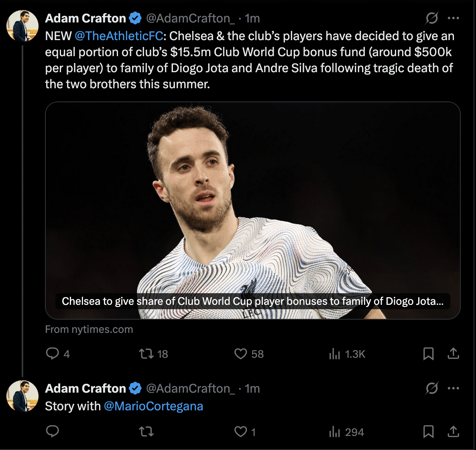Open more options menu on first tweet

click(x=453, y=18)
